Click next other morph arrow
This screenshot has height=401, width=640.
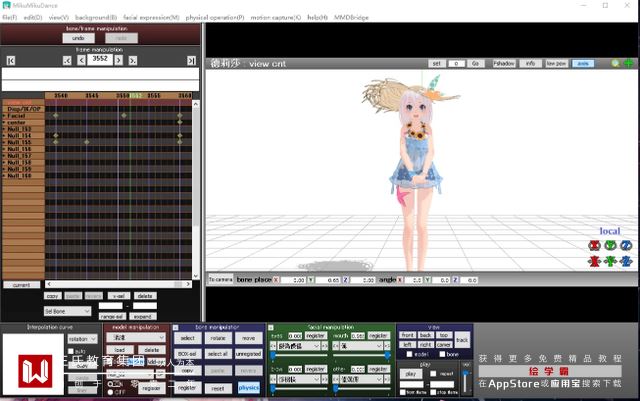387,379
